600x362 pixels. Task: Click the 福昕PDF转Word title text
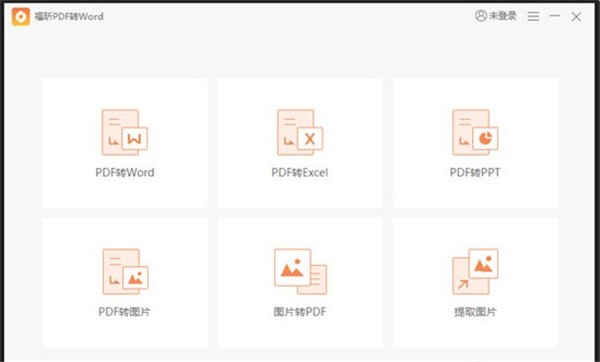[x=69, y=16]
